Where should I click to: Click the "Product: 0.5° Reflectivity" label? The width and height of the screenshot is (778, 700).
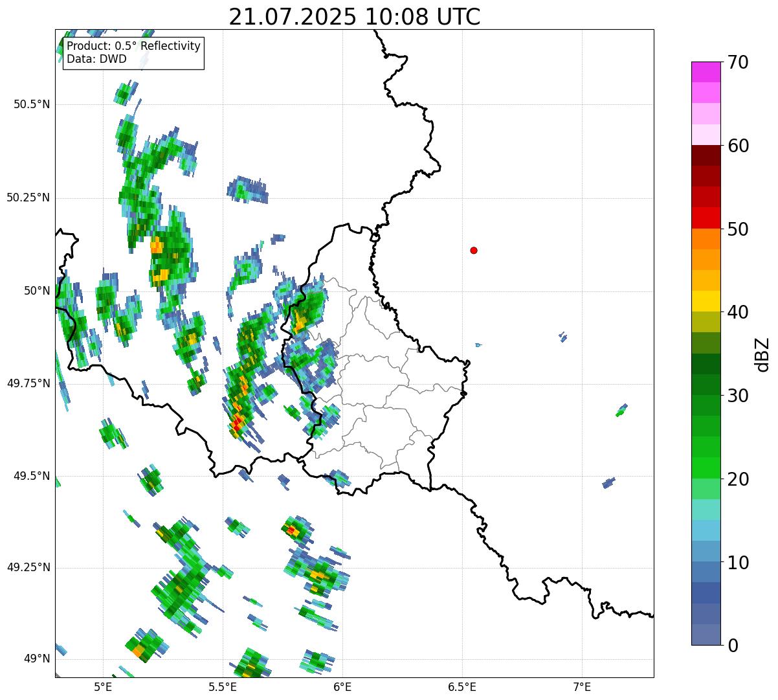(x=134, y=47)
